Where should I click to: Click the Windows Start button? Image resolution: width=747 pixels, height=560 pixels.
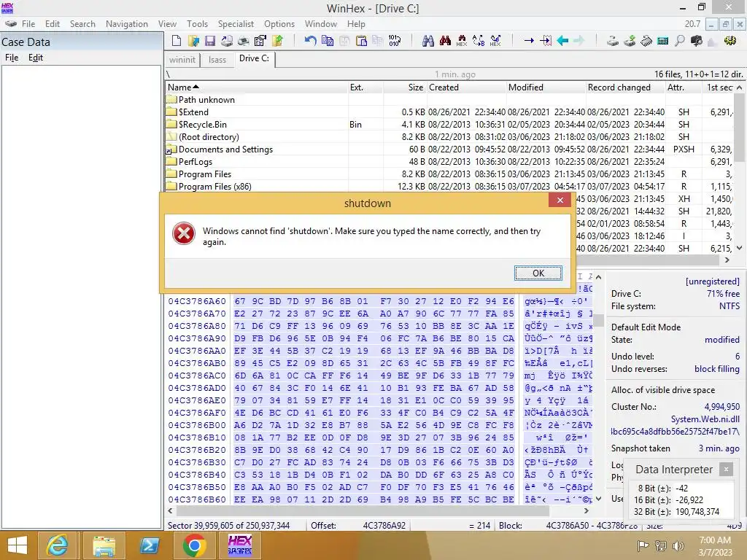pyautogui.click(x=18, y=545)
